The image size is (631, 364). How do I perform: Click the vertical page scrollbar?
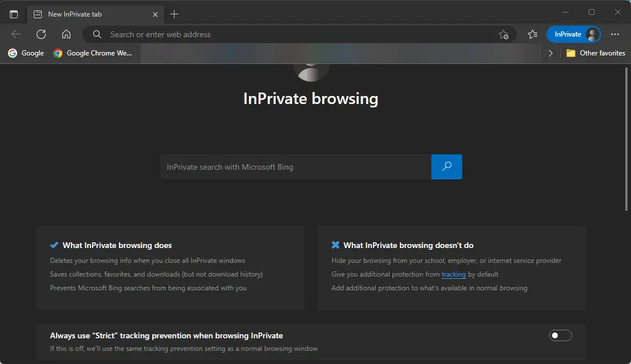(626, 139)
